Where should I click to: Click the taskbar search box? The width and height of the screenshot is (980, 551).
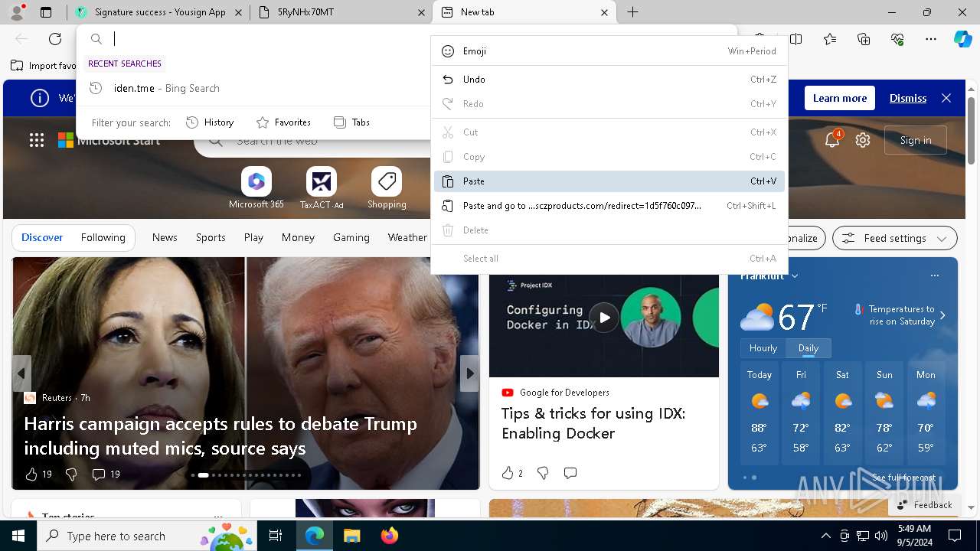coord(145,536)
